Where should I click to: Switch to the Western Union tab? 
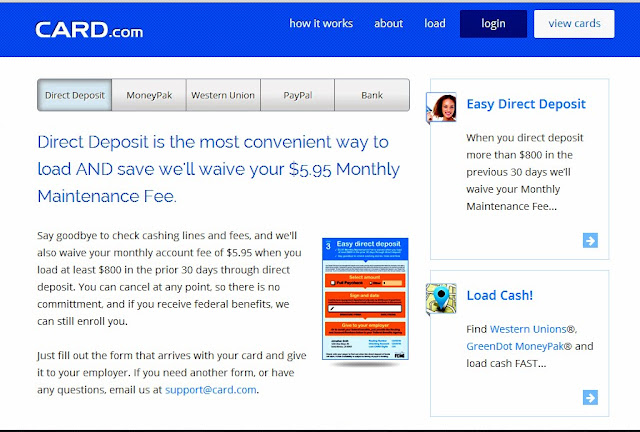223,95
